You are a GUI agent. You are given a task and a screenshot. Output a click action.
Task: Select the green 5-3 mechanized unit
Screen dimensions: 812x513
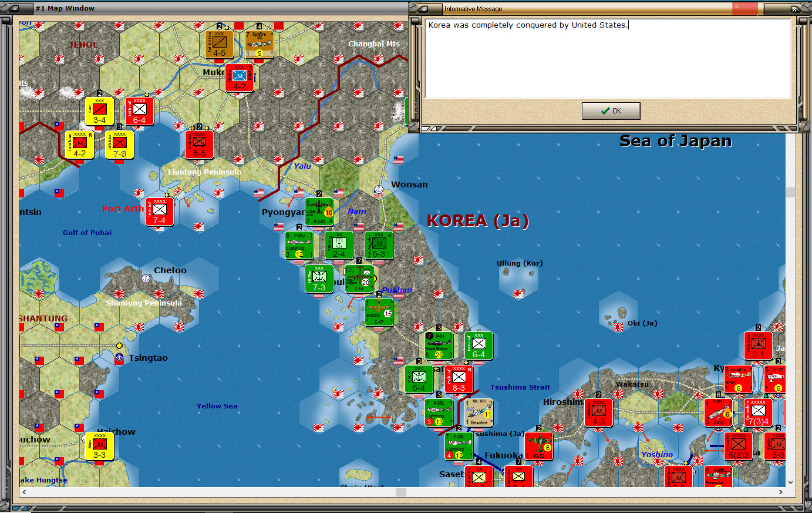click(x=379, y=245)
